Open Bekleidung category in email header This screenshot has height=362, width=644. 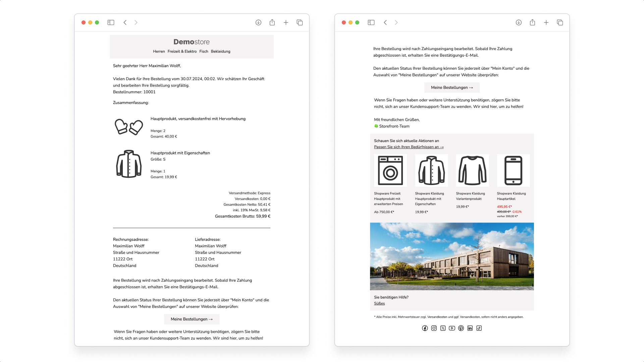point(220,51)
